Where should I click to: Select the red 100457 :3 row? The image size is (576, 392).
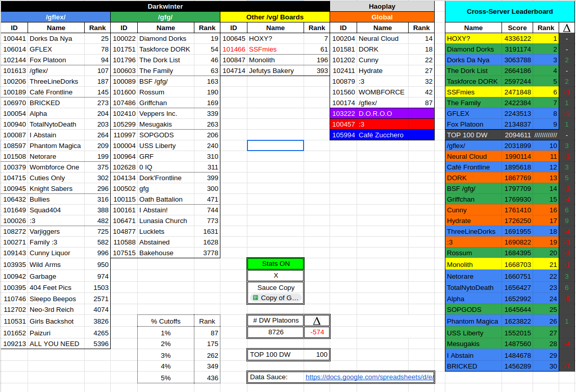click(x=382, y=124)
